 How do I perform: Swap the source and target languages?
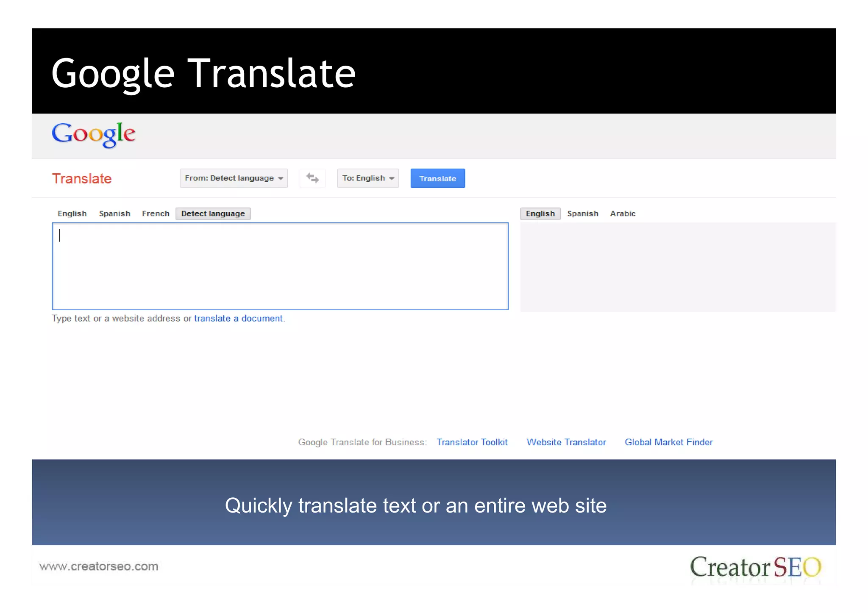[312, 178]
